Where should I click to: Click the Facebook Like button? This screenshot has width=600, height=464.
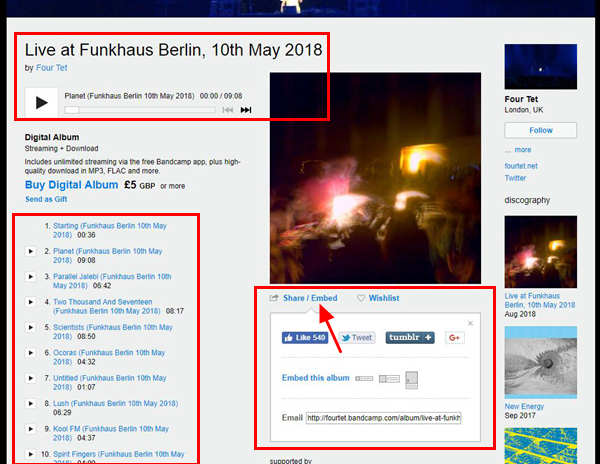tap(305, 337)
